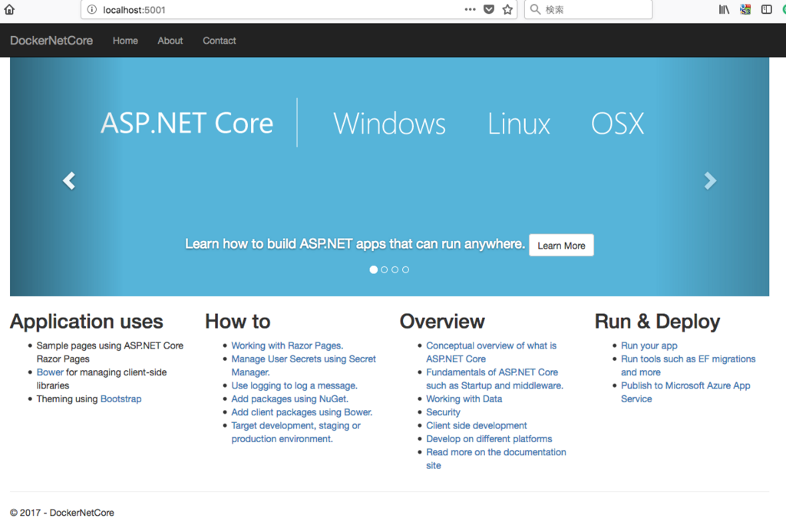The height and width of the screenshot is (532, 786).
Task: Open the Home nav item
Action: coord(125,41)
